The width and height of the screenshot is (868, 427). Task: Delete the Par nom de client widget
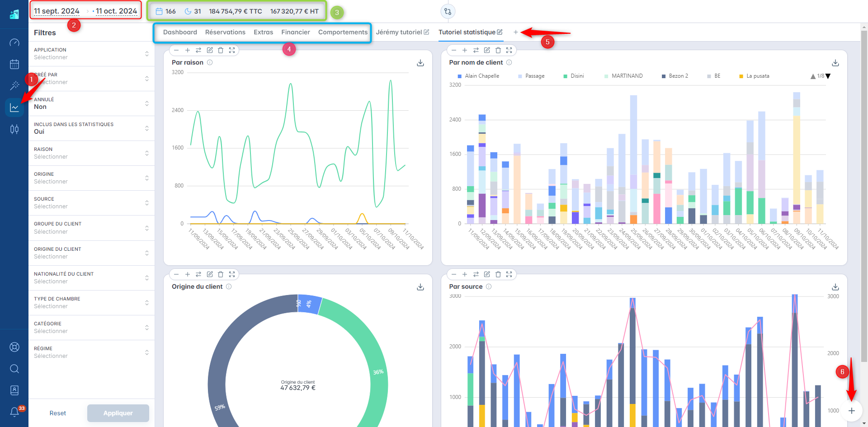click(x=498, y=50)
